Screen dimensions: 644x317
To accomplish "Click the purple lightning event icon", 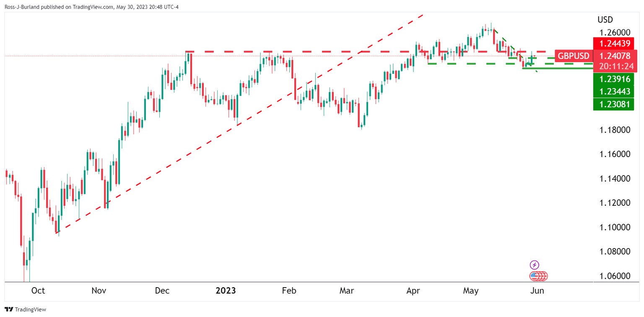I will point(535,265).
